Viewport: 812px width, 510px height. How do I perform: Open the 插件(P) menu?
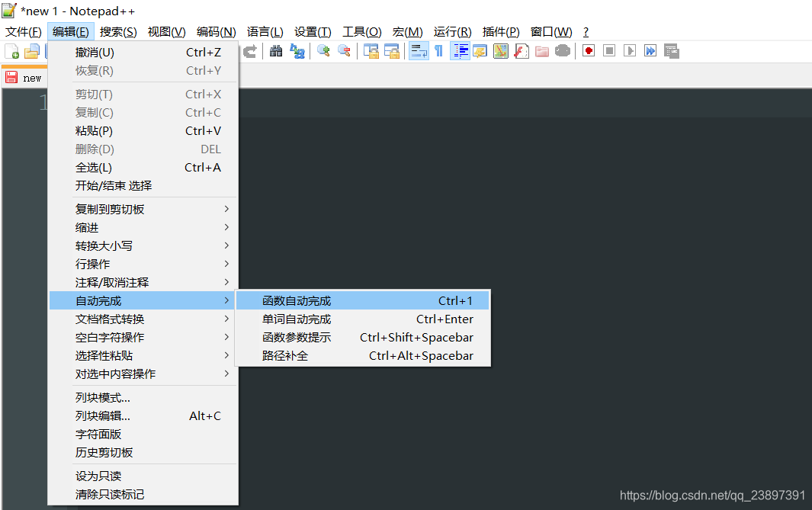click(501, 32)
